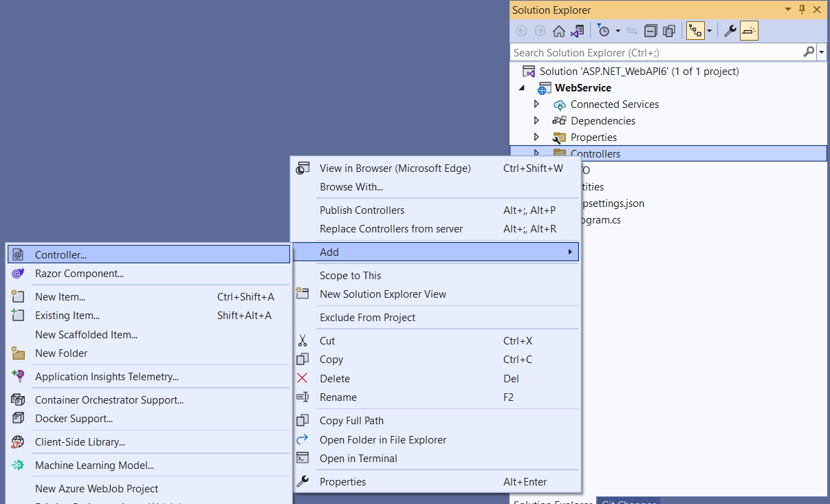
Task: Collapse the WebService project node
Action: tap(522, 88)
